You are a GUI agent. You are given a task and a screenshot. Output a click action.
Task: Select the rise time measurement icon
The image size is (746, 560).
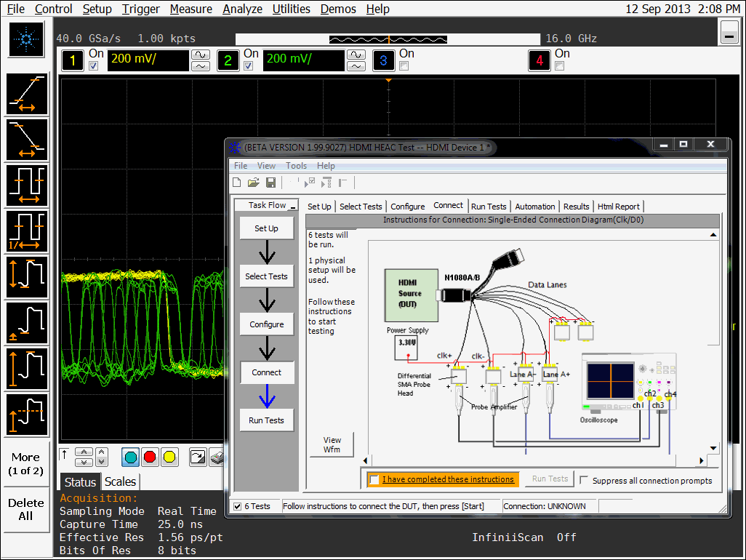pos(27,95)
